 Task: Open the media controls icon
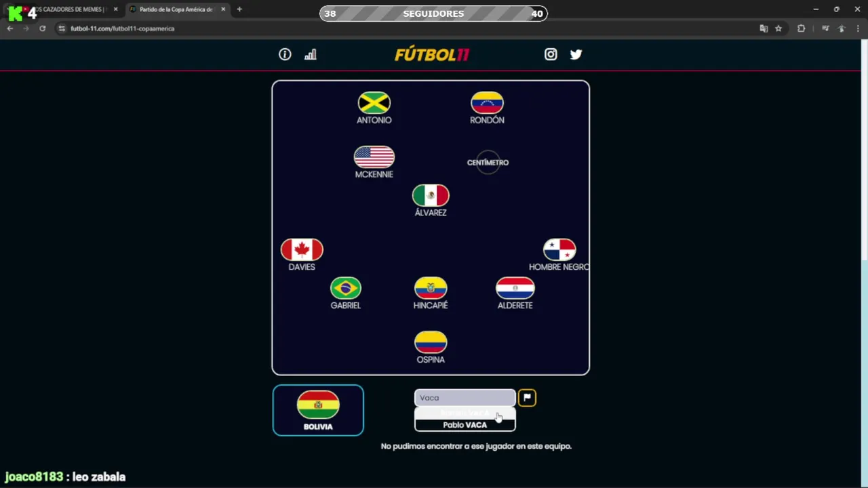click(825, 28)
